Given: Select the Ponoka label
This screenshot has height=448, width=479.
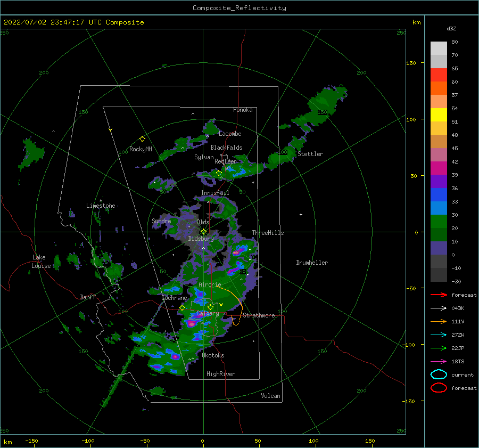Looking at the screenshot, I should click(243, 110).
